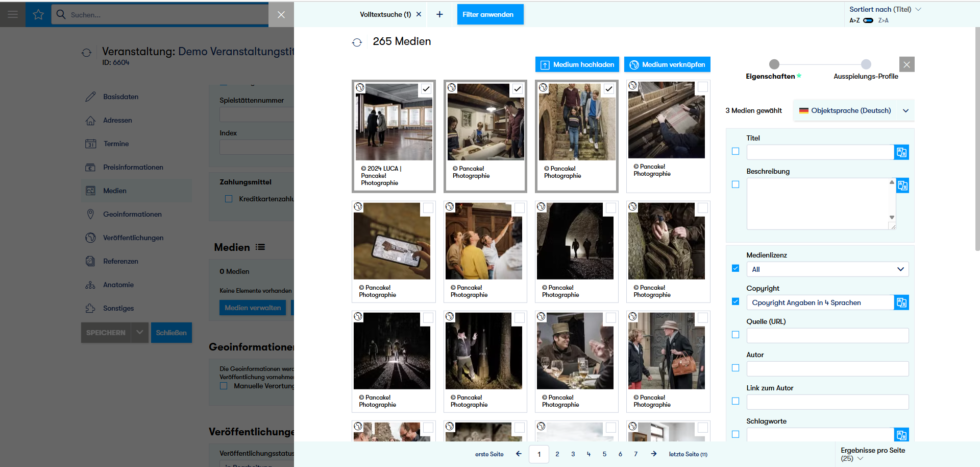Uncheck the Medienlizenz checkbox
The width and height of the screenshot is (980, 467).
736,268
